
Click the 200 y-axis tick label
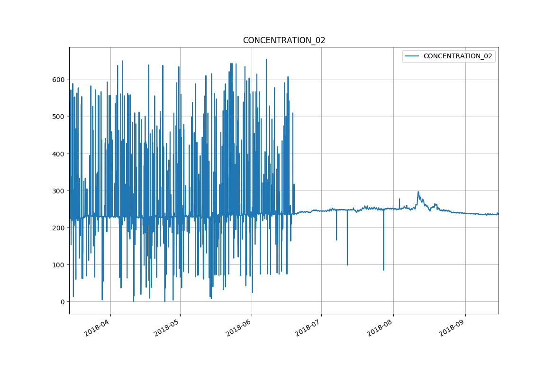[59, 228]
